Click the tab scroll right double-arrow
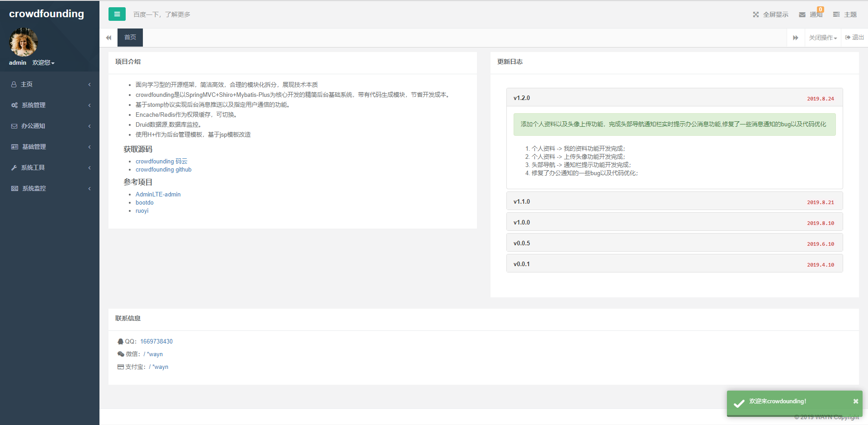Screen dimensions: 868x425 (796, 38)
